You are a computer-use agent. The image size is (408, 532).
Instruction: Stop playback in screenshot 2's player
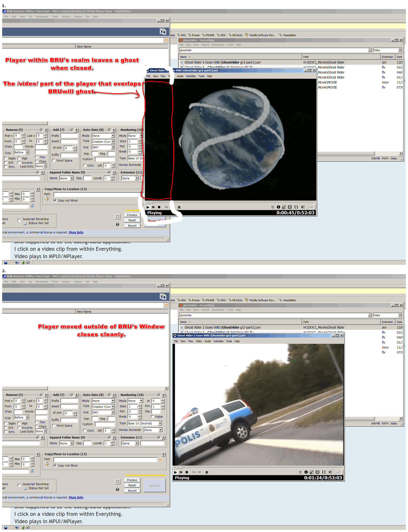tap(187, 472)
